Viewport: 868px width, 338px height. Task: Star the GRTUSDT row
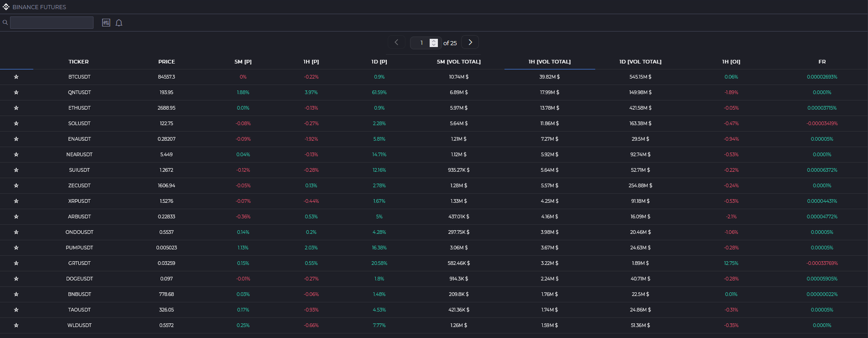pos(16,263)
